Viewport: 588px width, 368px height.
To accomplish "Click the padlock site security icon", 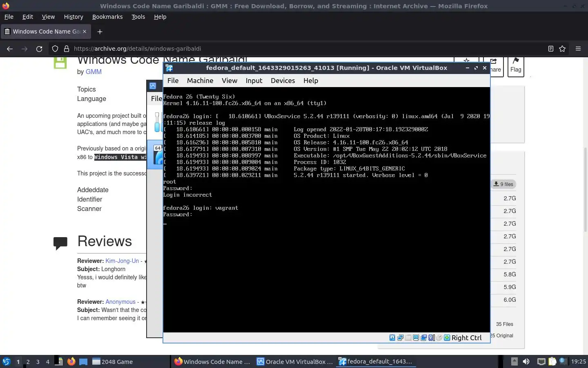I will (66, 49).
